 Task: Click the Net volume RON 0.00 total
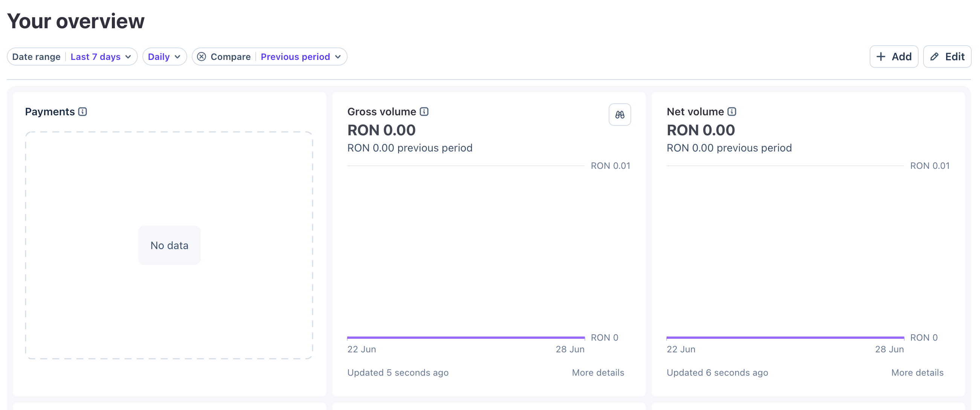(x=701, y=130)
